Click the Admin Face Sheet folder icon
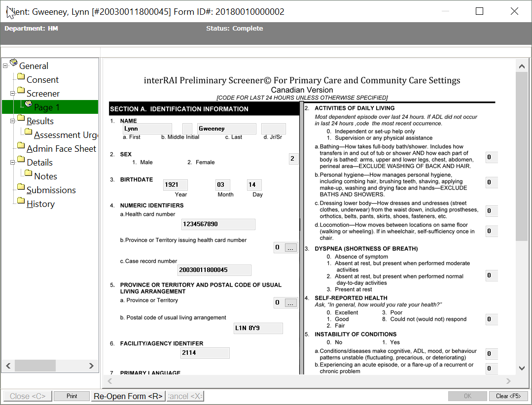Screen dimensions: 532x405 [21, 145]
